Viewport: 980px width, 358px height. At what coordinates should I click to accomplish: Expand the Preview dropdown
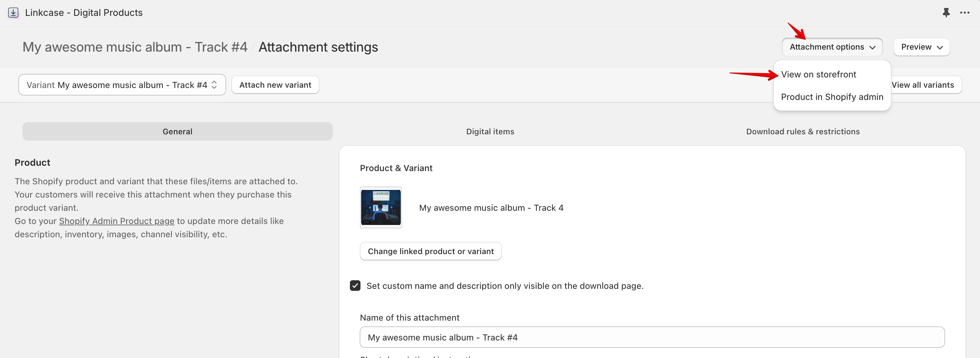(921, 47)
